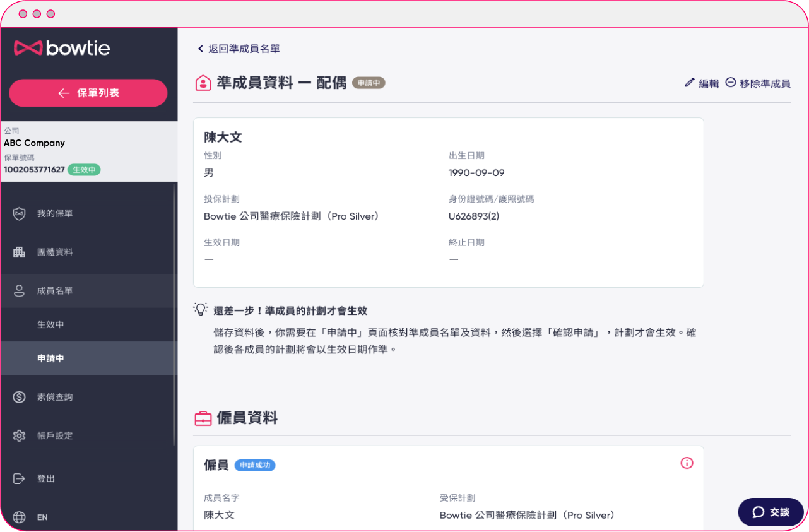
Task: Click EN to change language
Action: (42, 517)
